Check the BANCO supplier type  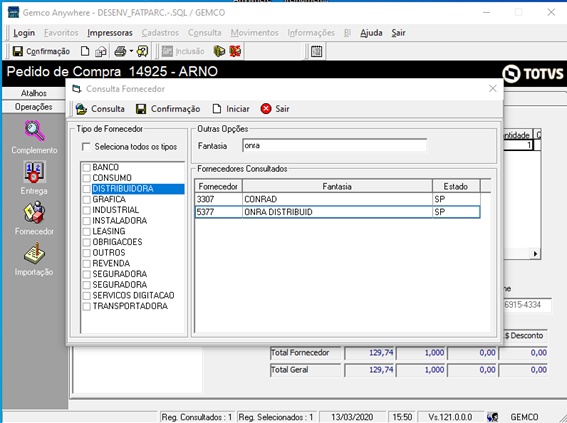[x=86, y=167]
